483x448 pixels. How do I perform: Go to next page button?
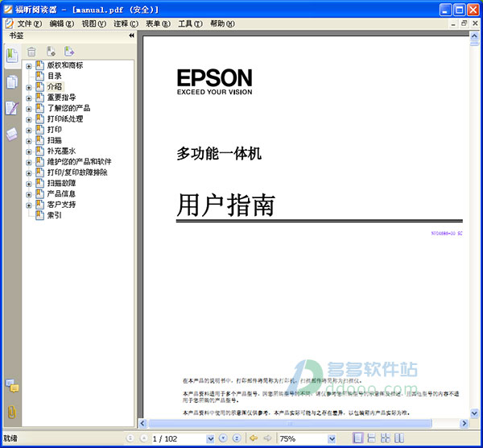[223, 438]
